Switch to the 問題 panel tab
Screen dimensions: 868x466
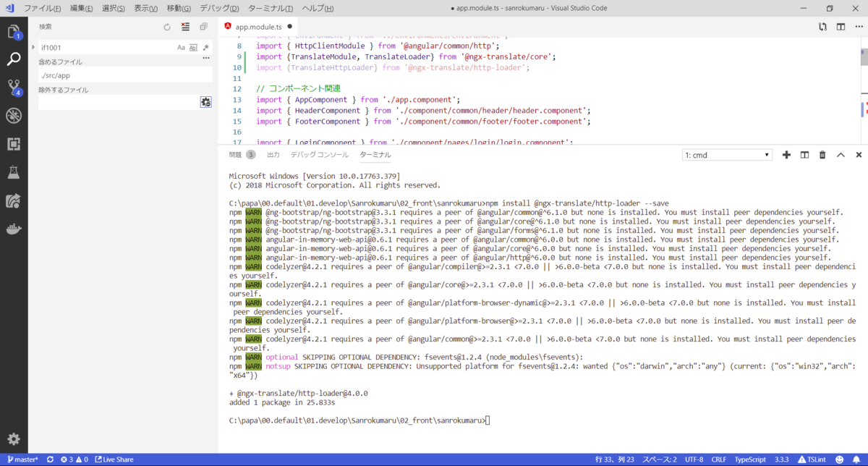click(x=242, y=155)
